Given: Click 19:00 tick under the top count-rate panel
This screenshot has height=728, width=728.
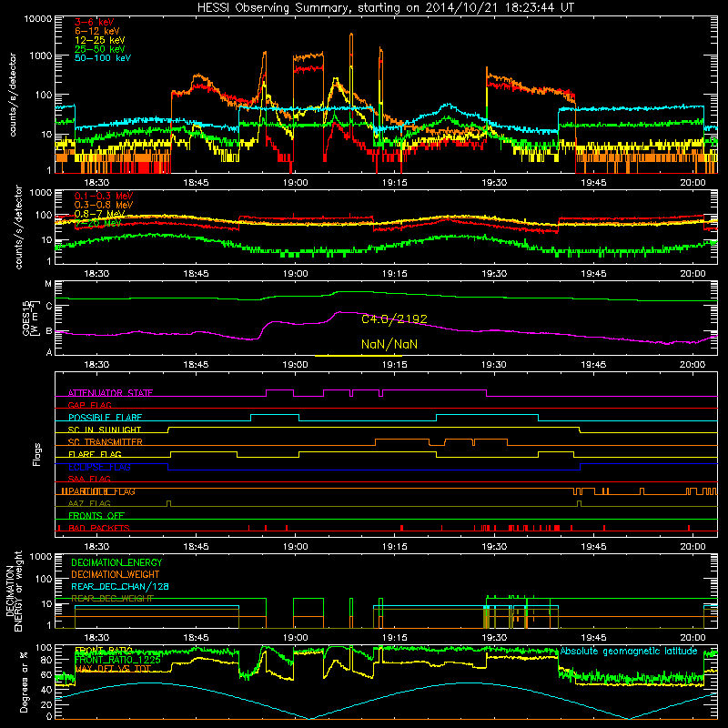Looking at the screenshot, I should (x=295, y=183).
